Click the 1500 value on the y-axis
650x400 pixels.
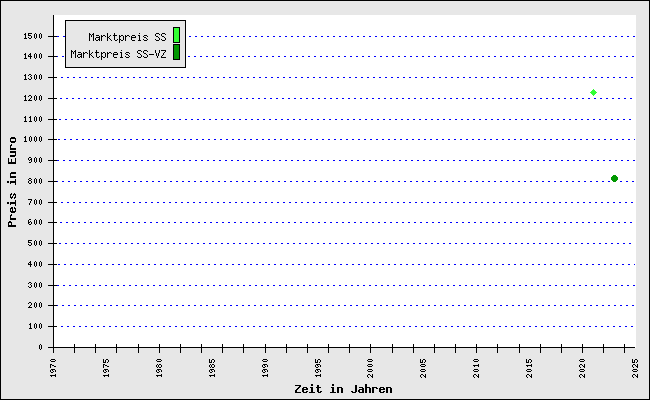point(33,36)
